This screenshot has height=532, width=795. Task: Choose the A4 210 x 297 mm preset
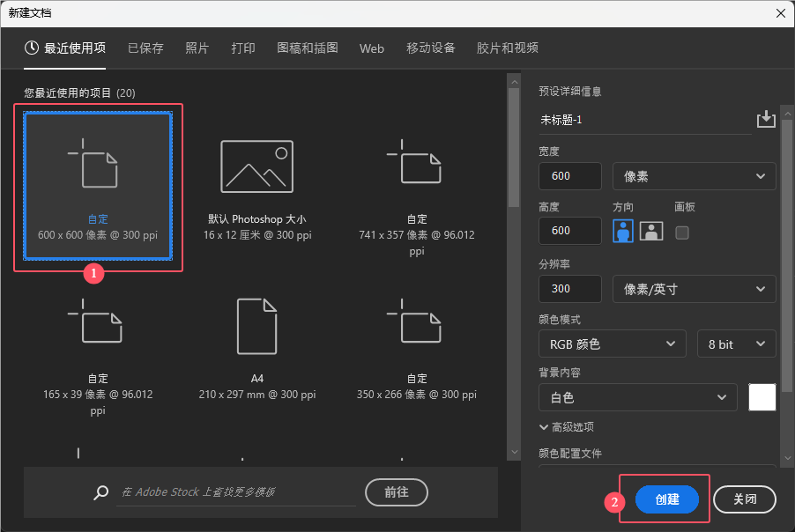pyautogui.click(x=257, y=350)
